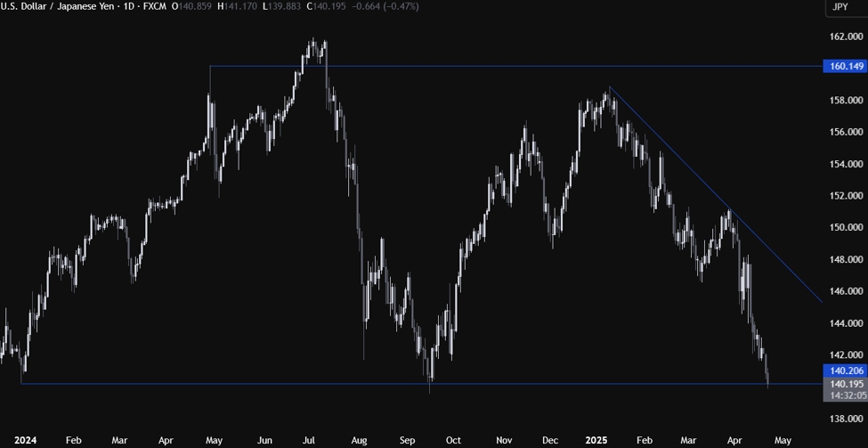Viewport: 868px width, 448px height.
Task: Click the 14:32:05 bar countdown timer
Action: pyautogui.click(x=847, y=395)
